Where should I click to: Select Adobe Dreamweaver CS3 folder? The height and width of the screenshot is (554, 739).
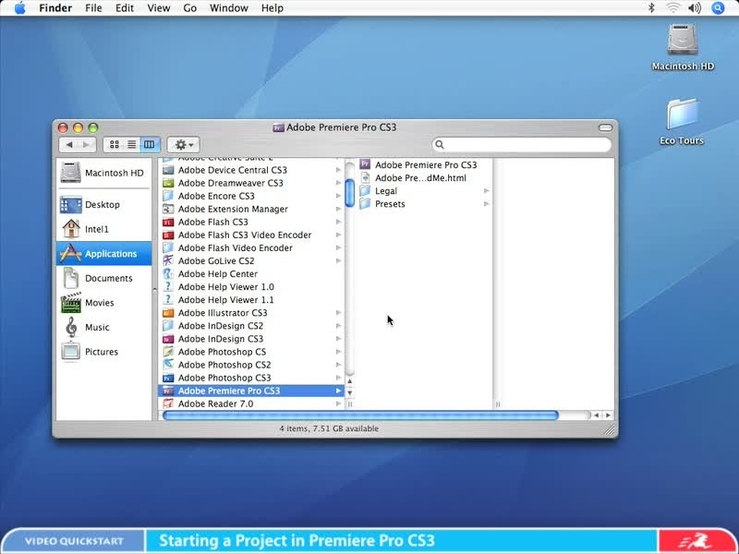tap(252, 183)
